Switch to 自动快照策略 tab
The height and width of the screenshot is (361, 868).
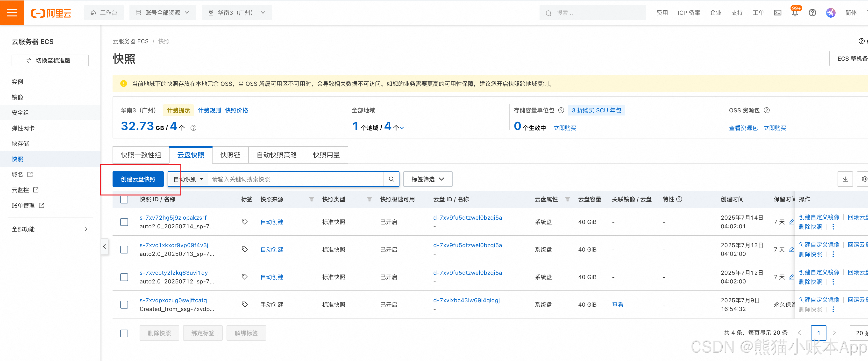point(277,155)
